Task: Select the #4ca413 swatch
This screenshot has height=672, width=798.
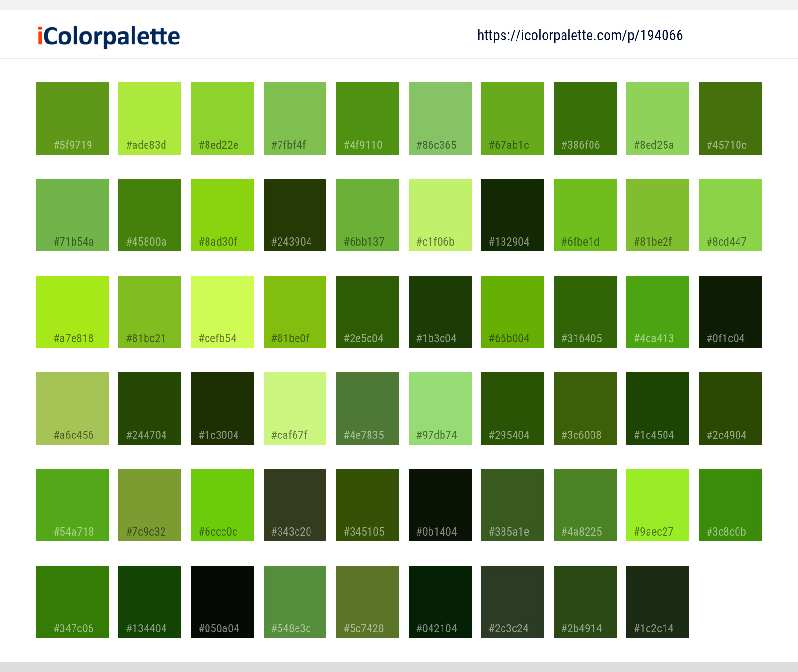Action: coord(658,312)
